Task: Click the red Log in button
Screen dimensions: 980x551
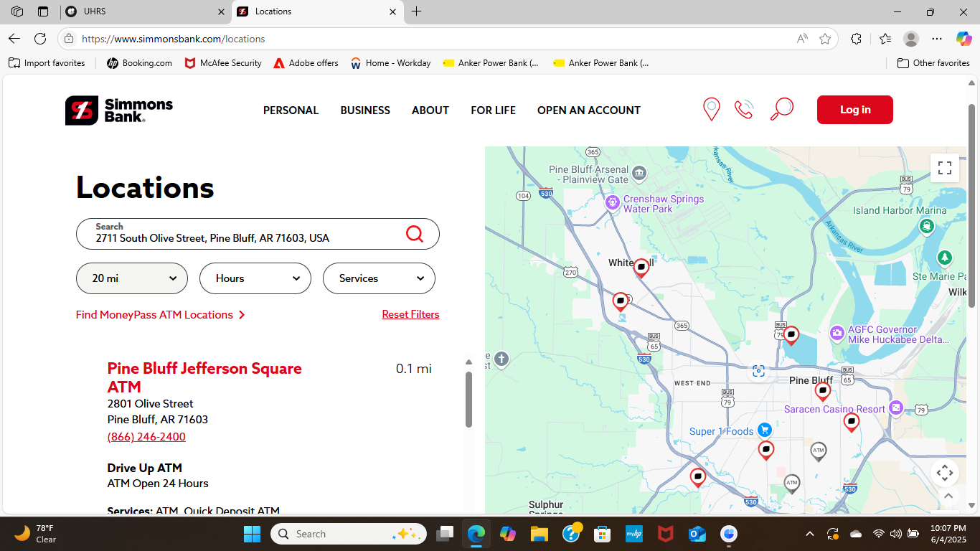Action: pyautogui.click(x=855, y=110)
